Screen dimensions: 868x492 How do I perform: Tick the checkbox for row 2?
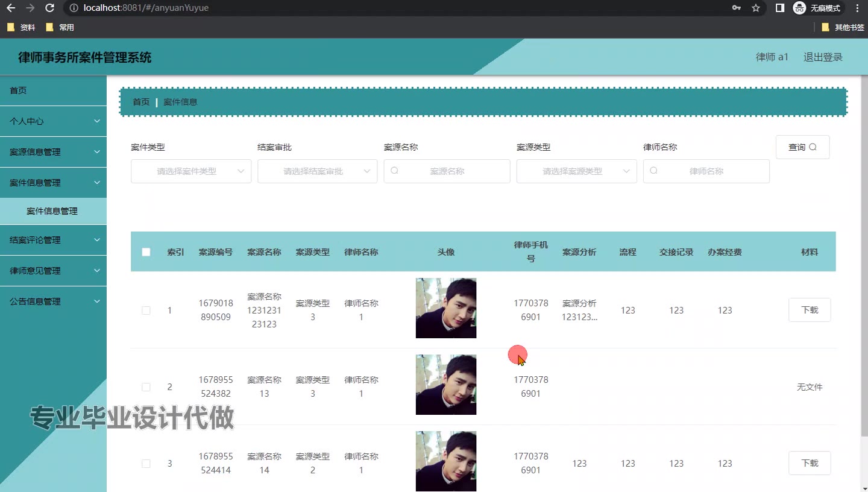pyautogui.click(x=146, y=387)
